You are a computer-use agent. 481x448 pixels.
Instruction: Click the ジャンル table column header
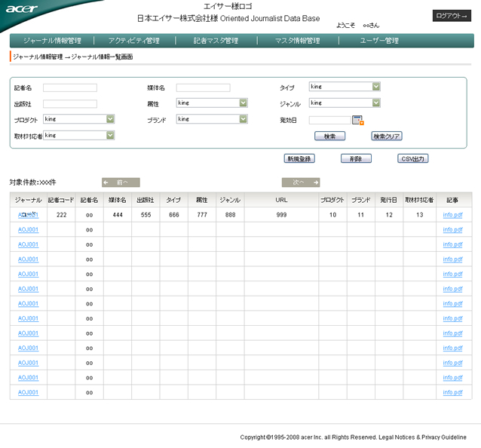230,200
